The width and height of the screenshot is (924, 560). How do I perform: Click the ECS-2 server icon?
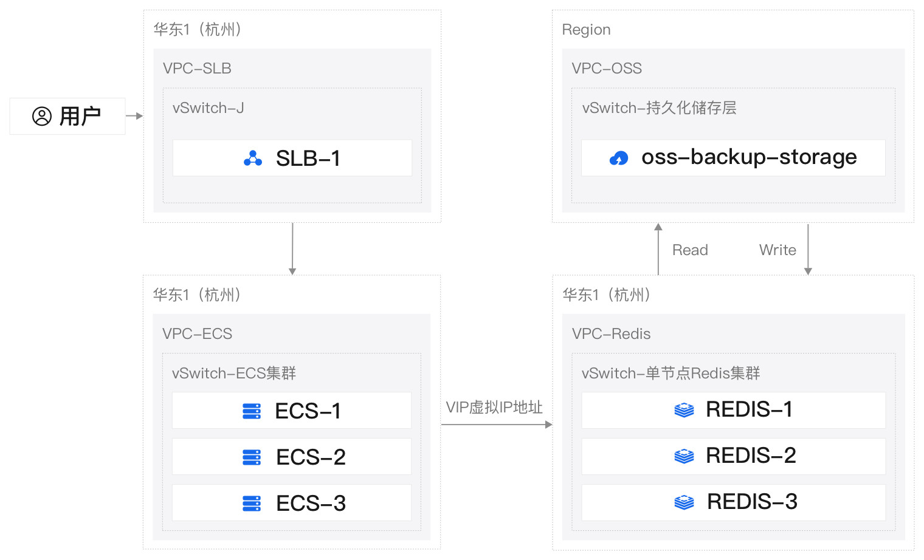pyautogui.click(x=252, y=457)
